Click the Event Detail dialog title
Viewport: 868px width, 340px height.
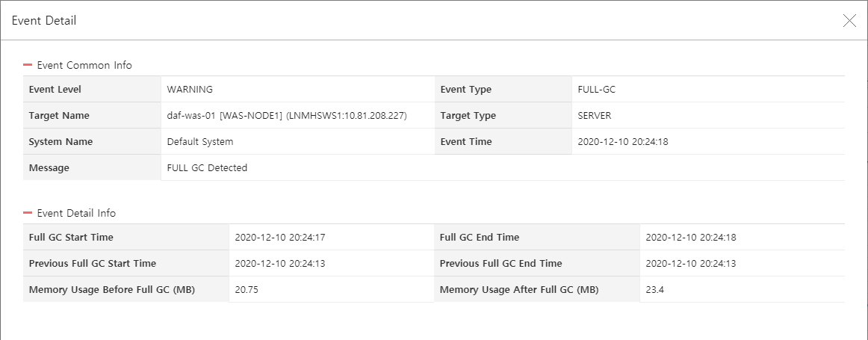tap(44, 21)
